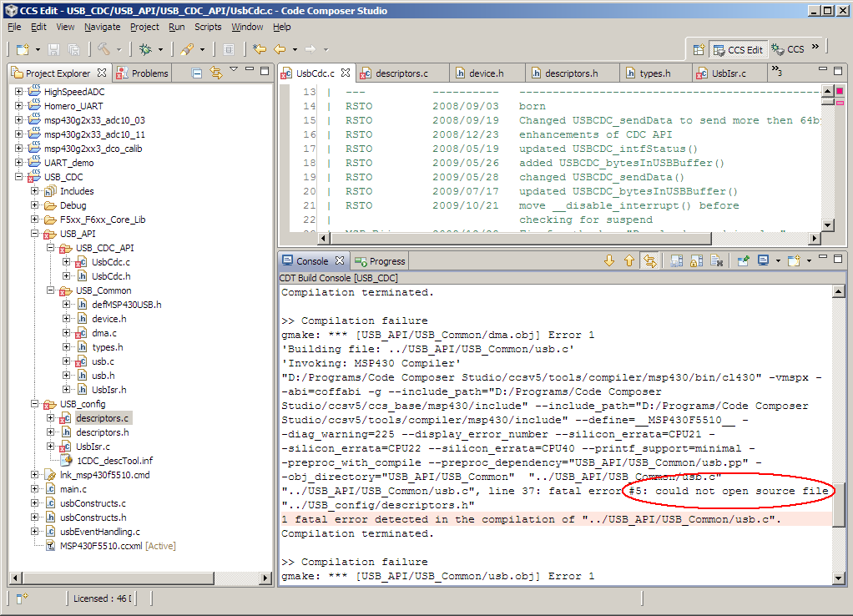Switch to CCS Debug perspective

[x=788, y=49]
